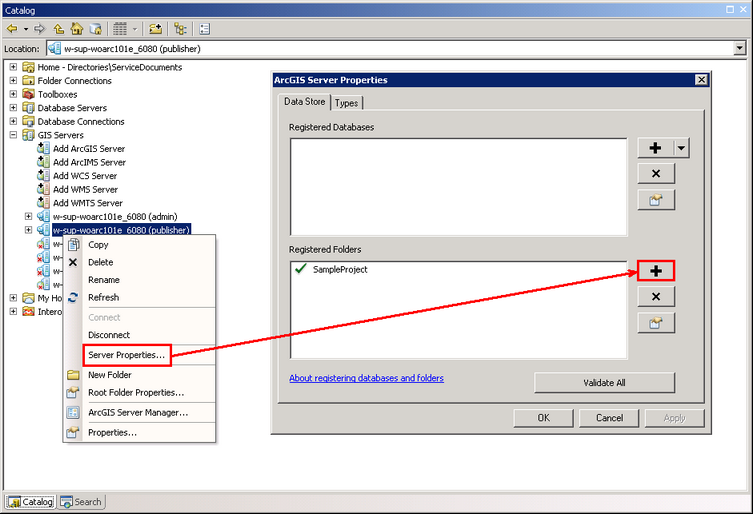The width and height of the screenshot is (753, 514).
Task: Choose Rename from the context menu
Action: pos(139,280)
